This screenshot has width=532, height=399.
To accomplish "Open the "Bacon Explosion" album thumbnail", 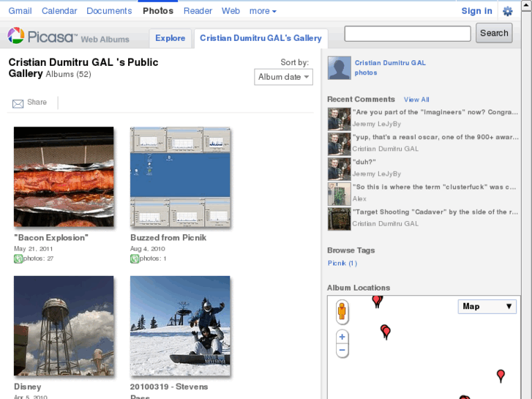I will point(64,176).
